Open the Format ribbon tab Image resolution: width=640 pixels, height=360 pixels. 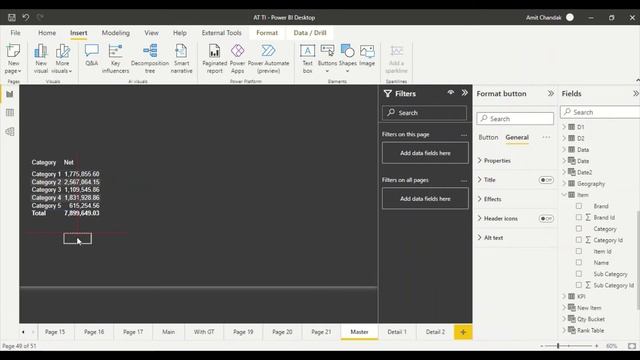click(267, 33)
